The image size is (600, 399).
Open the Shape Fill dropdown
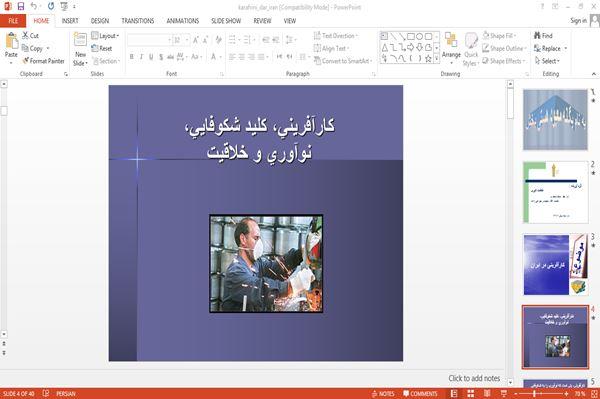click(x=499, y=36)
